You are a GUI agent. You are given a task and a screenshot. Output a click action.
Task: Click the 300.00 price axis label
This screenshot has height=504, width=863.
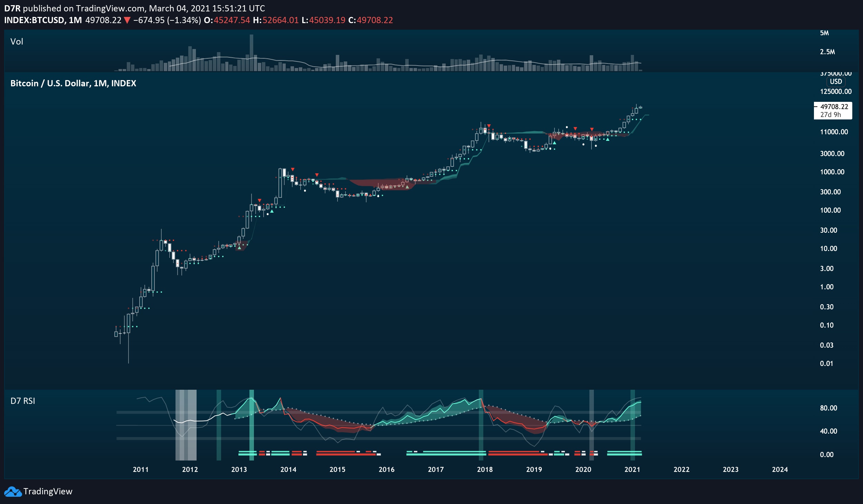point(831,192)
